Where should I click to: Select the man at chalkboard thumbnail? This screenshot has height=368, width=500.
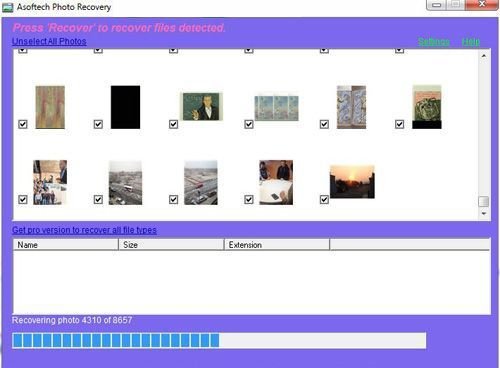point(201,107)
